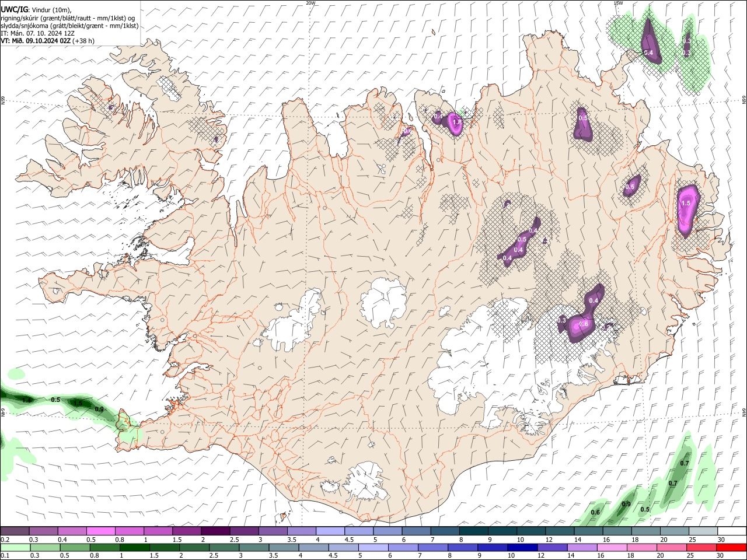Select the hot pink 20 rain scale swatch

(x=671, y=547)
